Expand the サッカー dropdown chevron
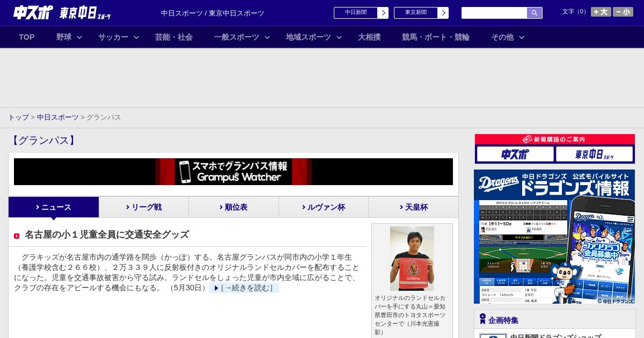This screenshot has width=644, height=338. click(136, 37)
